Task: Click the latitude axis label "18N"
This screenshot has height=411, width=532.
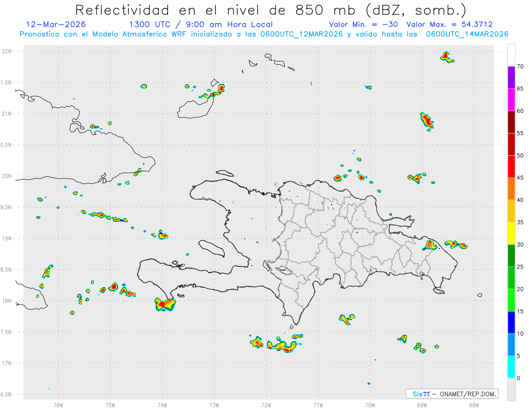Action: (x=7, y=301)
